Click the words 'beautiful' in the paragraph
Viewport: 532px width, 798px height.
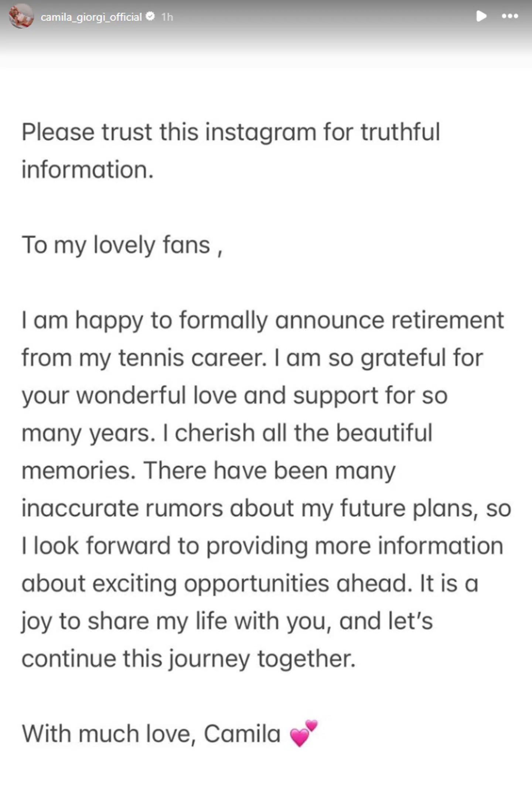[x=384, y=433]
